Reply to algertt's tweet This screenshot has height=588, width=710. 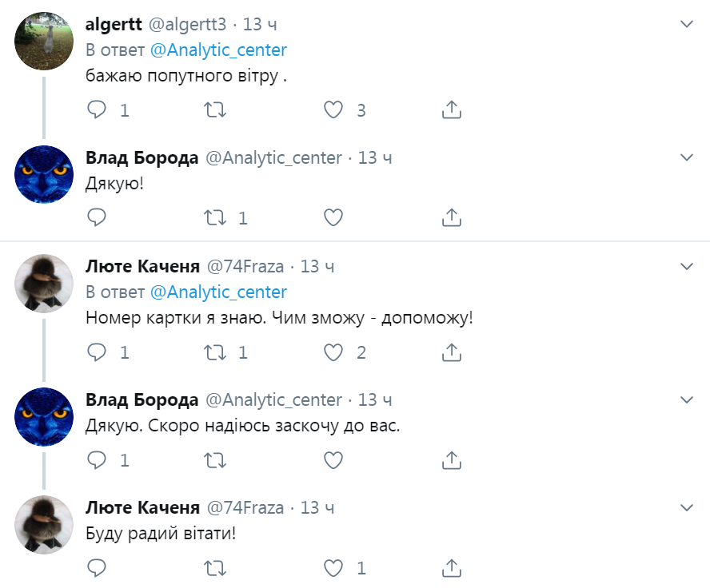click(96, 110)
